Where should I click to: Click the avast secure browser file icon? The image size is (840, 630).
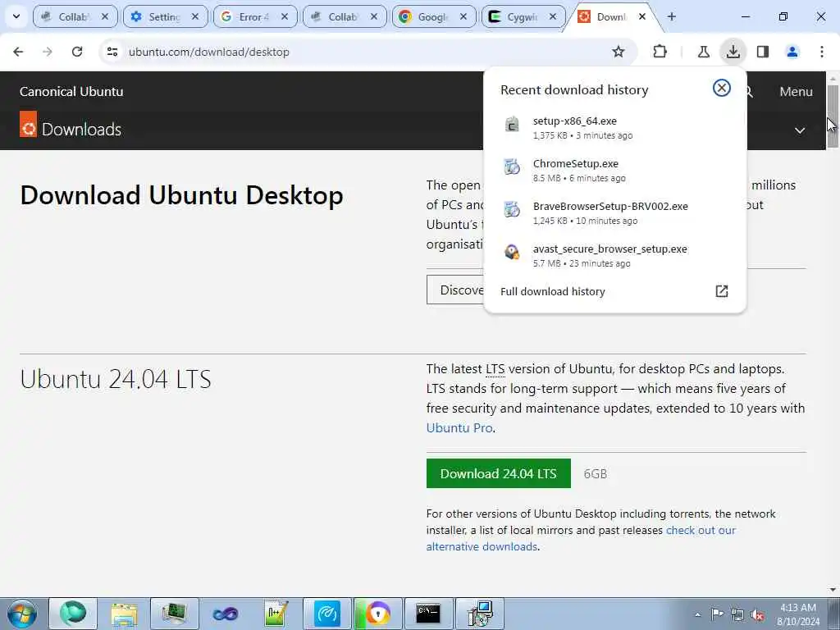coord(512,252)
